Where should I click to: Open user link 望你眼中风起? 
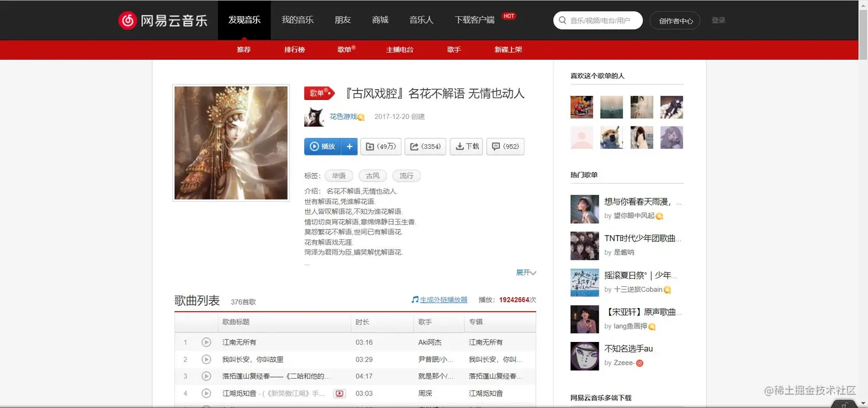click(x=634, y=216)
